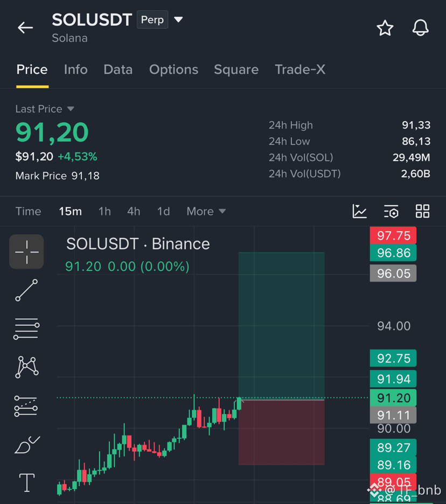
Task: Switch to the Options tab
Action: tap(173, 70)
